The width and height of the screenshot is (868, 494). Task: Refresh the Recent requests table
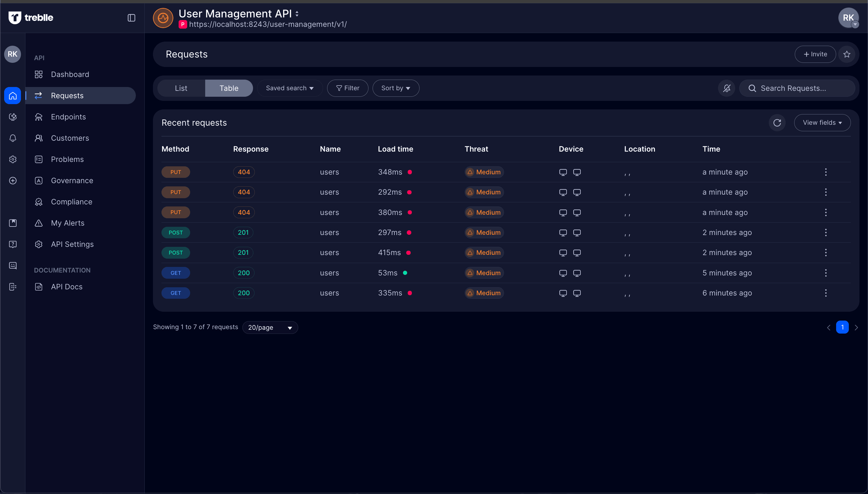pyautogui.click(x=777, y=122)
